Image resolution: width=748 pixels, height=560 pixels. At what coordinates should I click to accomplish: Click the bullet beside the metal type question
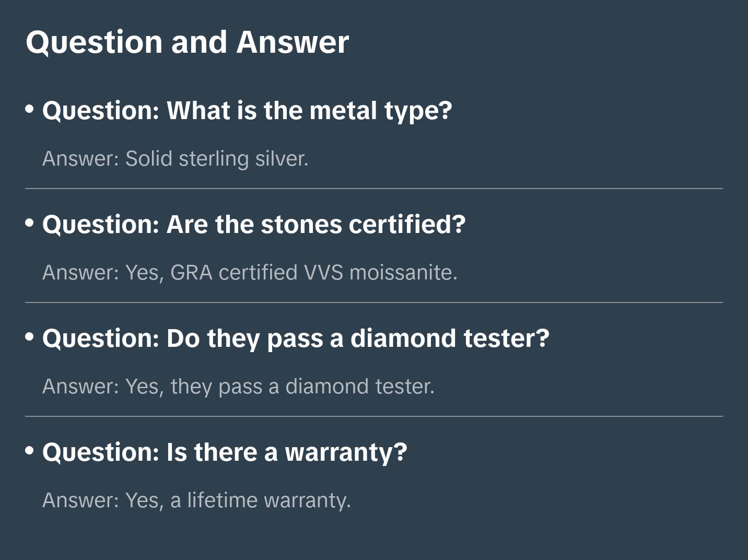tap(30, 109)
